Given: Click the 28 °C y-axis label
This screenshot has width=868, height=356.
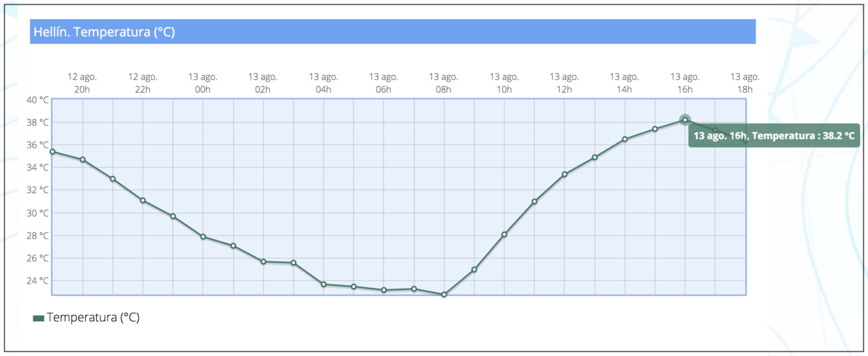Looking at the screenshot, I should pos(37,236).
